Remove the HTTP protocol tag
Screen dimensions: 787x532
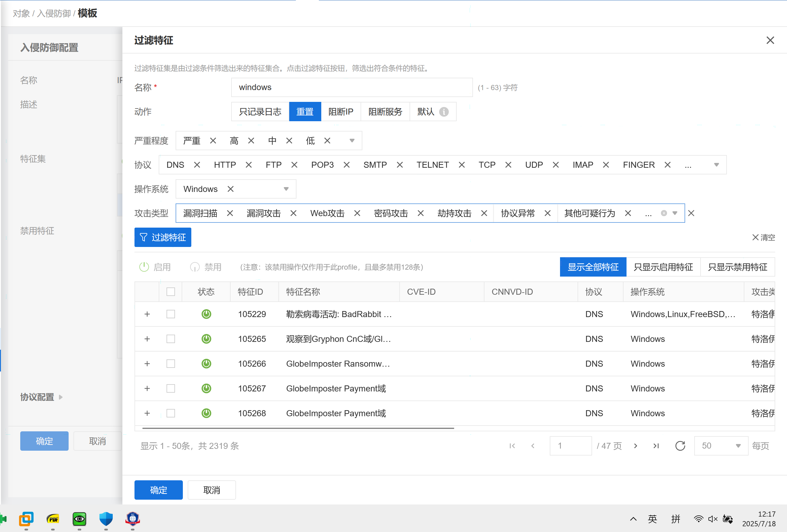coord(248,165)
